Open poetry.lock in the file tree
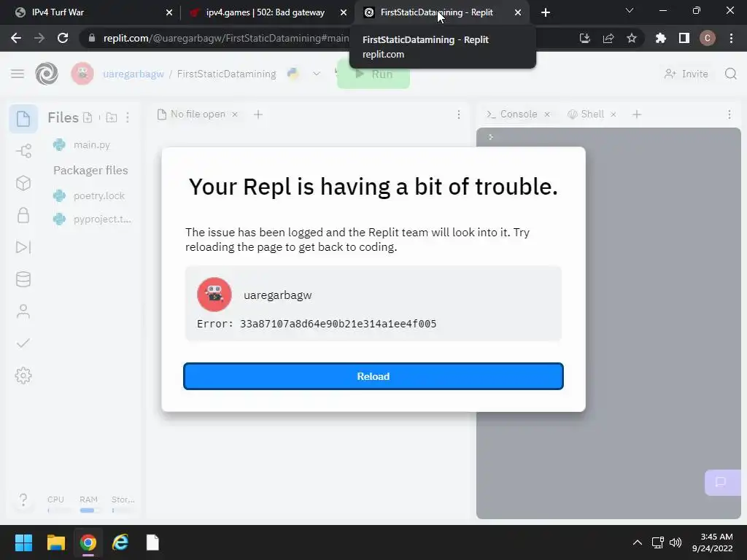Screen dimensions: 747x560 pyautogui.click(x=98, y=195)
